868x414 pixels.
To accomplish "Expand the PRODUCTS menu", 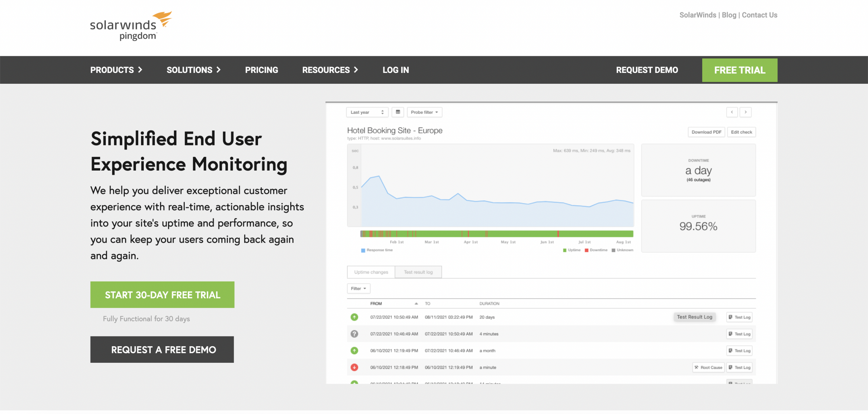I will [x=116, y=70].
